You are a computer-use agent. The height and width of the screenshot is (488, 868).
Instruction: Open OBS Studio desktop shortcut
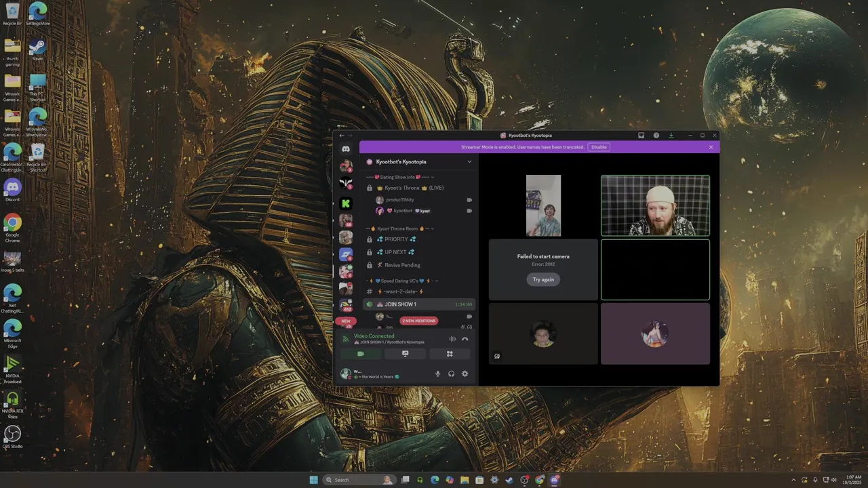tap(12, 437)
